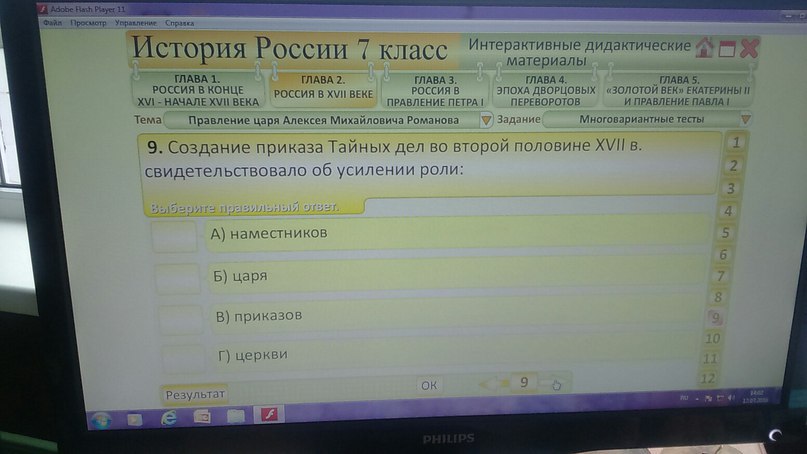Jump to question 5 in the number strip

pos(727,233)
